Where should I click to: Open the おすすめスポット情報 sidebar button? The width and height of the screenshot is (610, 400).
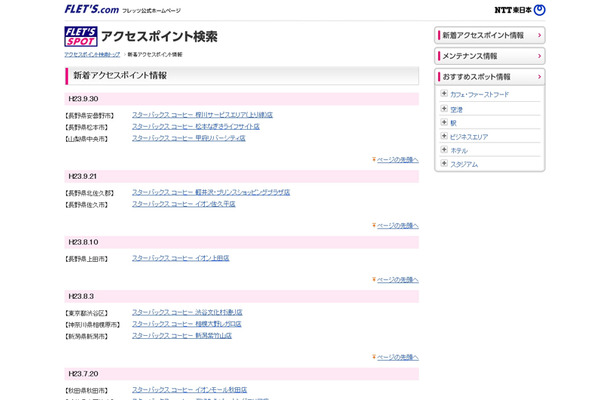point(489,77)
